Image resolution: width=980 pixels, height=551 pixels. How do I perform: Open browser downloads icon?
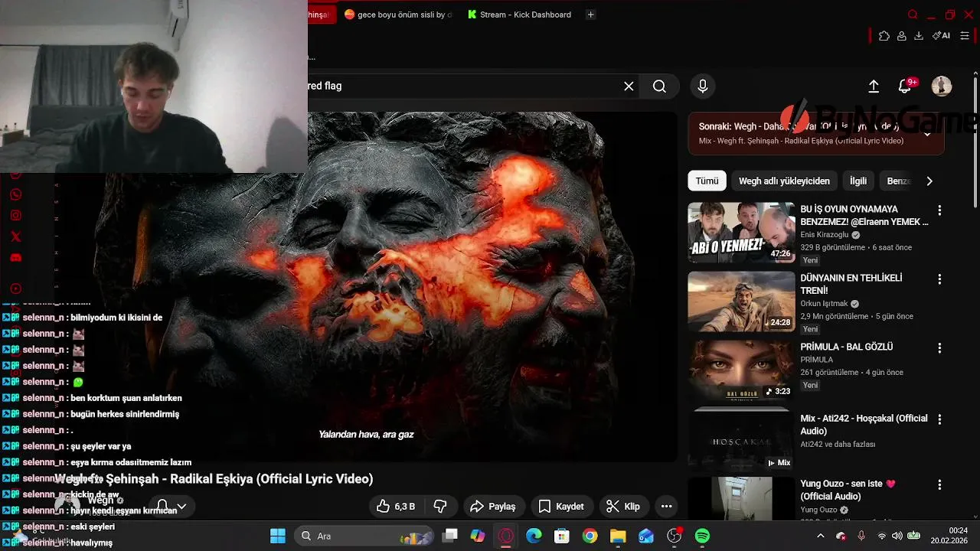pos(919,36)
